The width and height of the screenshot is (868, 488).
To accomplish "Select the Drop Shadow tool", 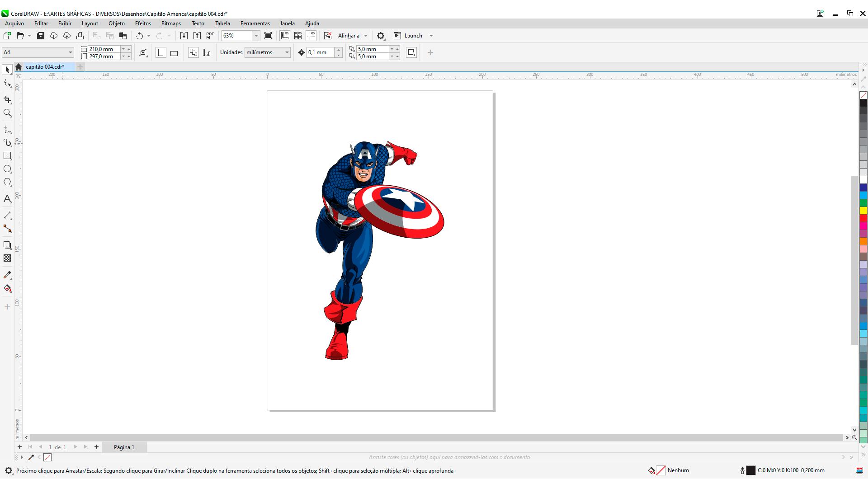I will (x=7, y=245).
